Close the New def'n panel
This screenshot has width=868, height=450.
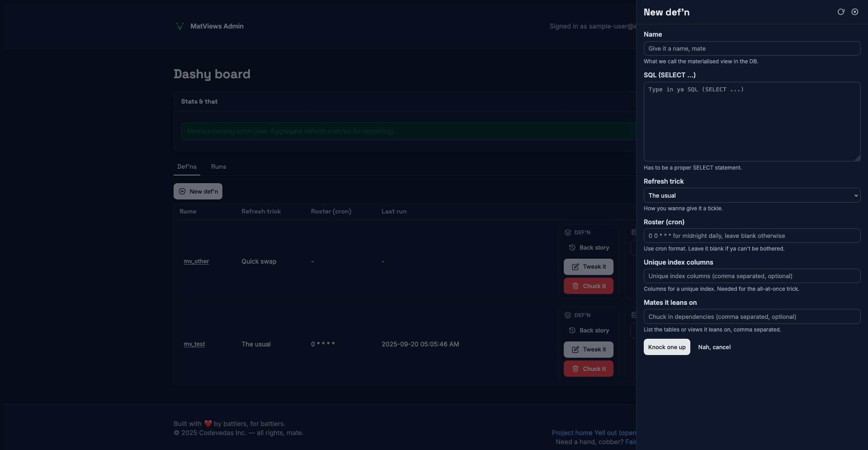(x=855, y=12)
